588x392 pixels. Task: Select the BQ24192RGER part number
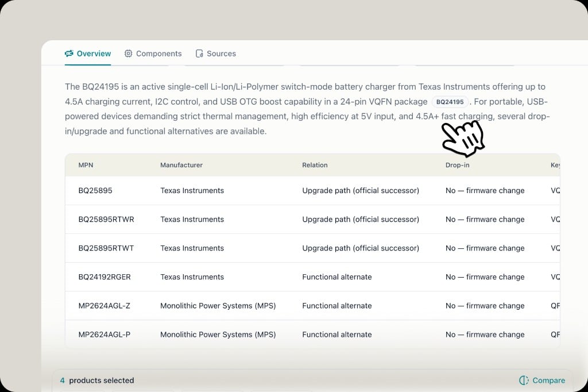(x=105, y=276)
